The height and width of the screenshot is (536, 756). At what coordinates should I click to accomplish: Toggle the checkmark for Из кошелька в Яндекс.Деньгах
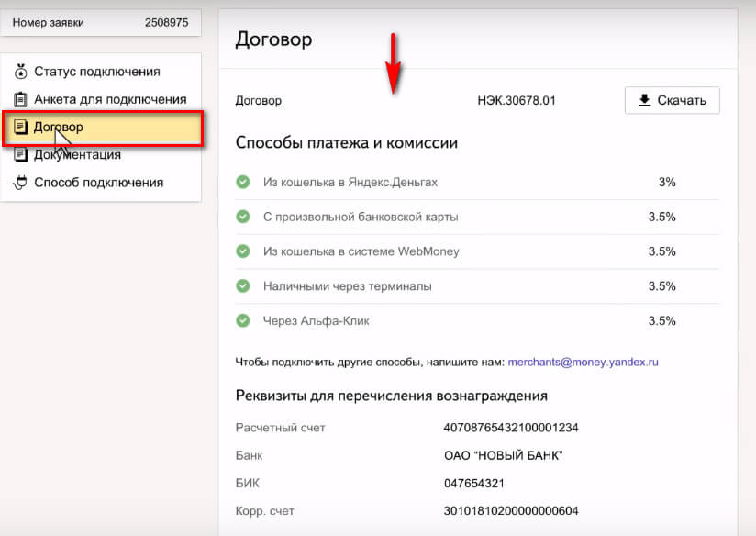point(242,182)
